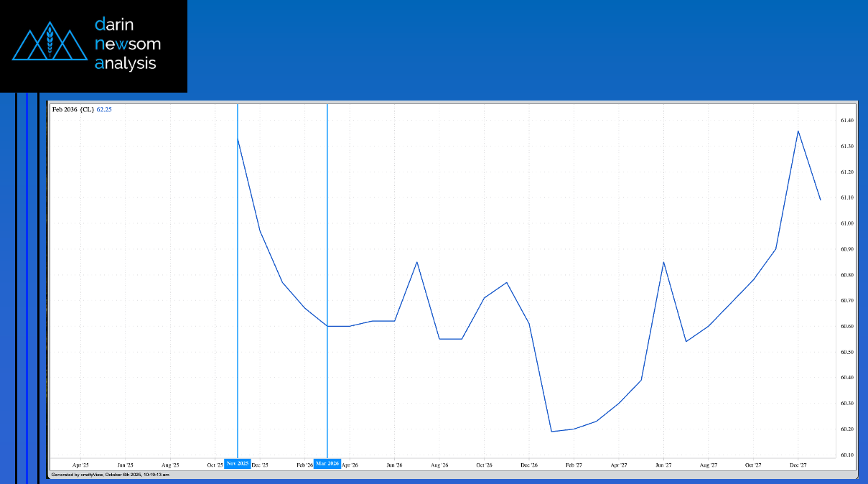
Task: Click the Apr '25 x-axis label
Action: [80, 465]
